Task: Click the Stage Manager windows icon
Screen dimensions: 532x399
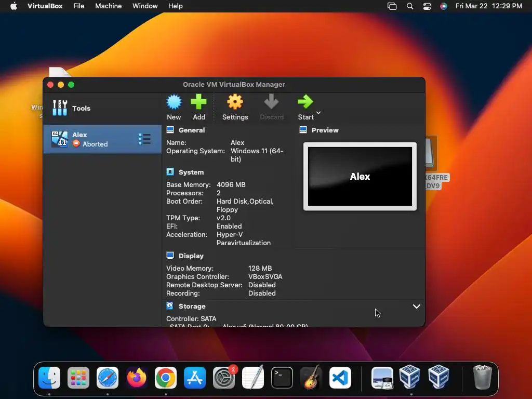Action: tap(392, 6)
